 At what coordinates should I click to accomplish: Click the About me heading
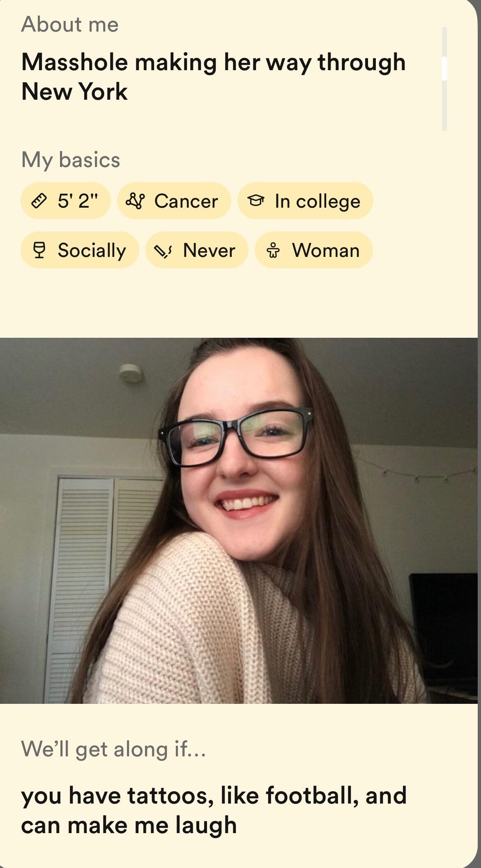point(70,24)
